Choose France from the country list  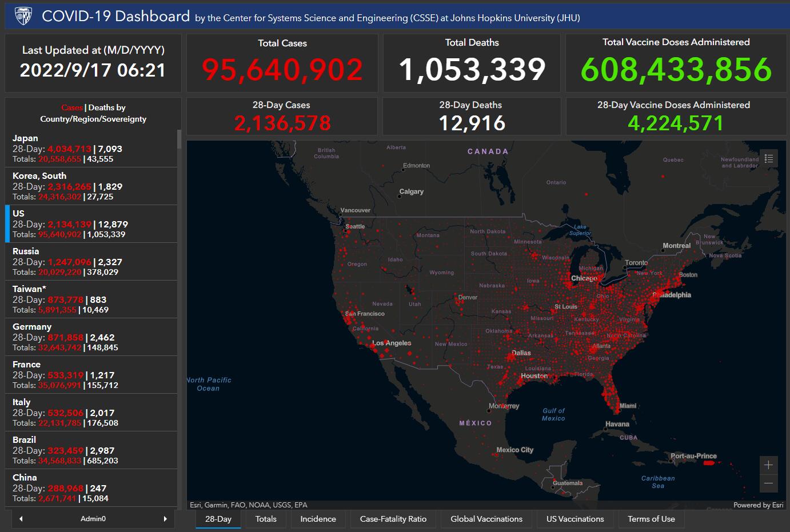[x=91, y=375]
